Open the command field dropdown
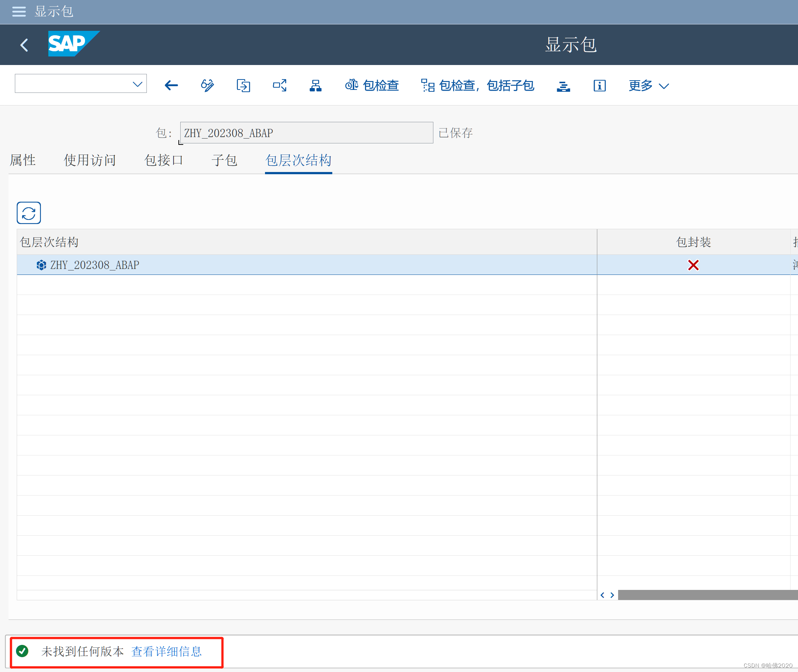798x672 pixels. 137,84
